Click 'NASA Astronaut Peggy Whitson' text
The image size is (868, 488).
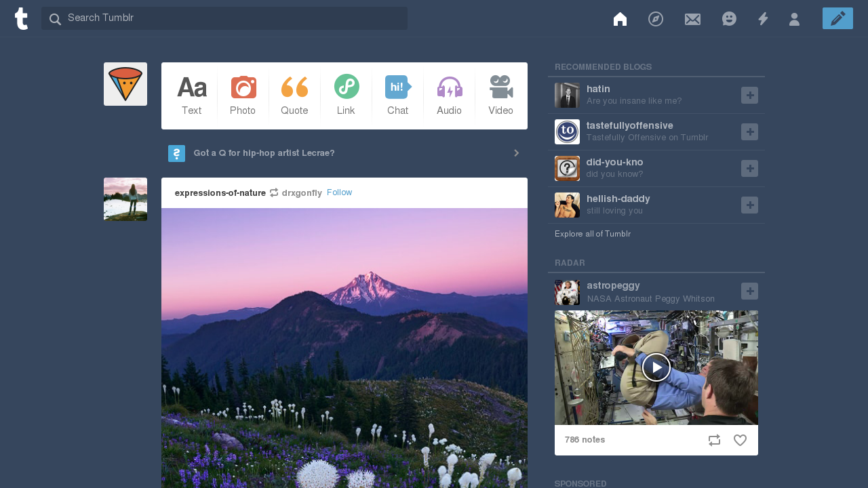[x=651, y=299]
